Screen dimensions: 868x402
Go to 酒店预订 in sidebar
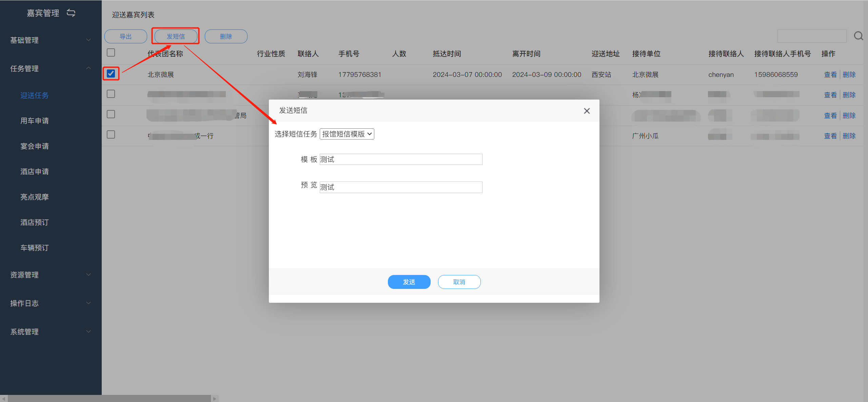tap(35, 222)
